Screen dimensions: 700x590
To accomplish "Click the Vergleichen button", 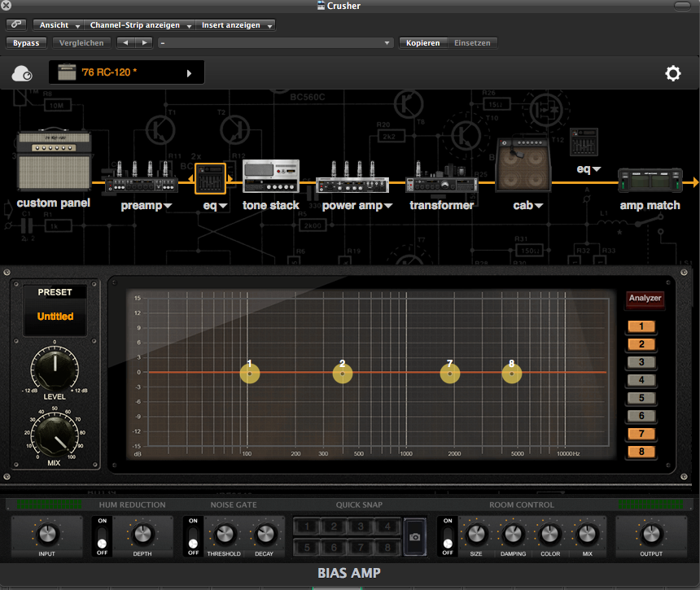I will (81, 43).
